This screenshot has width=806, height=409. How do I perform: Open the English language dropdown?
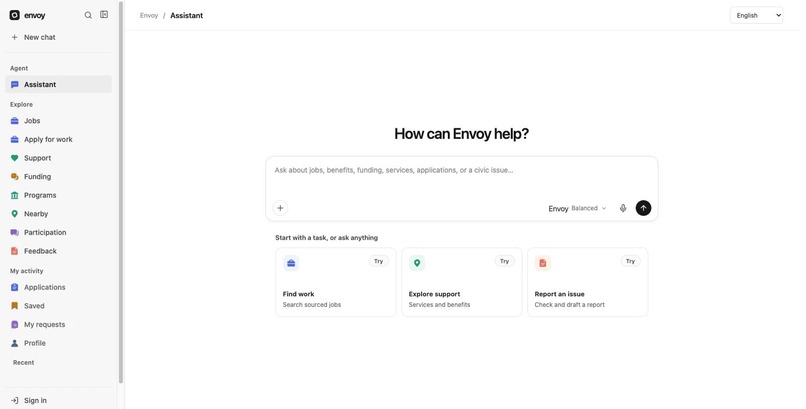[x=756, y=15]
